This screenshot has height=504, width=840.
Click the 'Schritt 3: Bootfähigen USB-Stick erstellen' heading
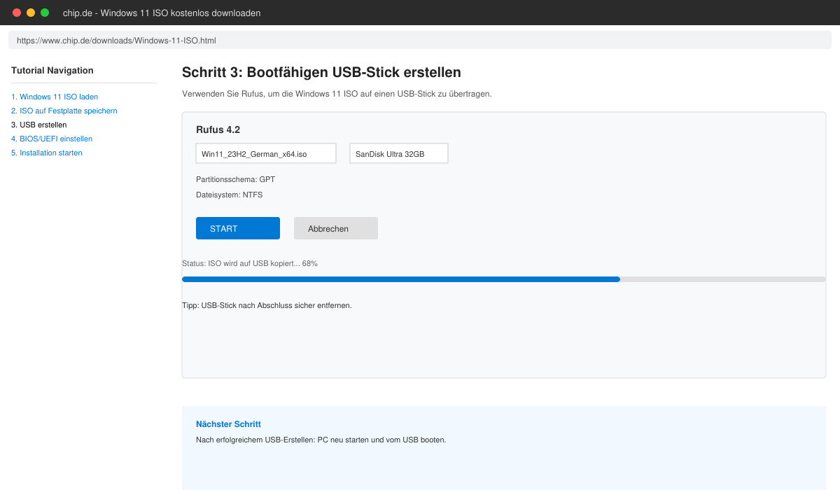pos(321,72)
